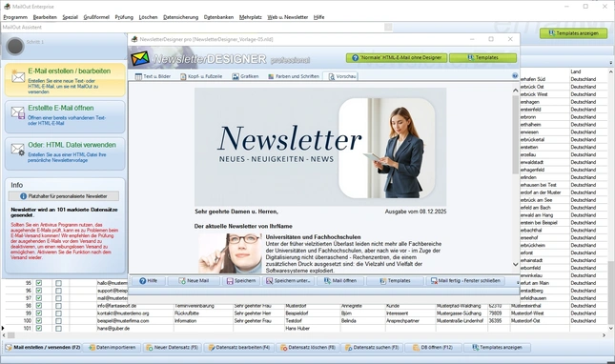
Task: Click the envelope icon of Erstellte E-Mail öffnen
Action: 18,113
